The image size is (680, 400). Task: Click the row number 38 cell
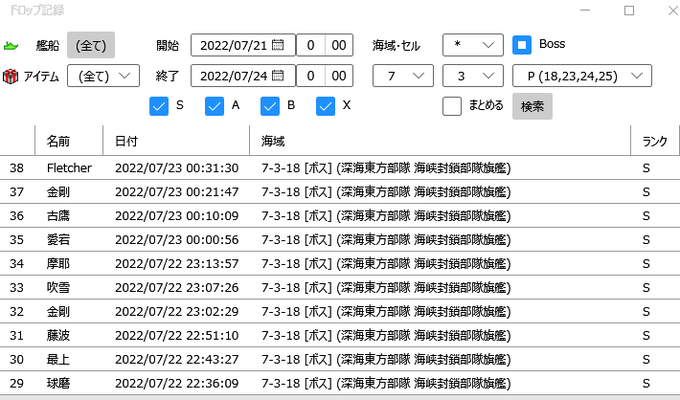16,168
